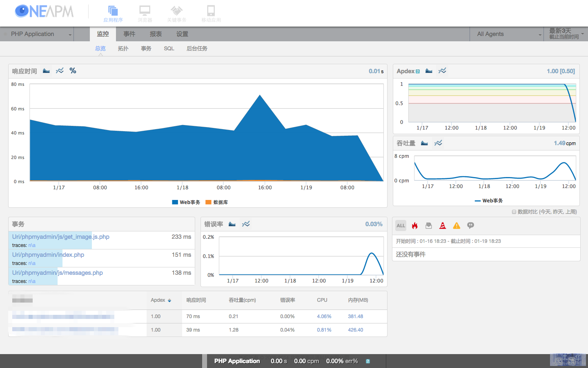Image resolution: width=588 pixels, height=368 pixels.
Task: Open the 浏览器 browser section
Action: [145, 14]
